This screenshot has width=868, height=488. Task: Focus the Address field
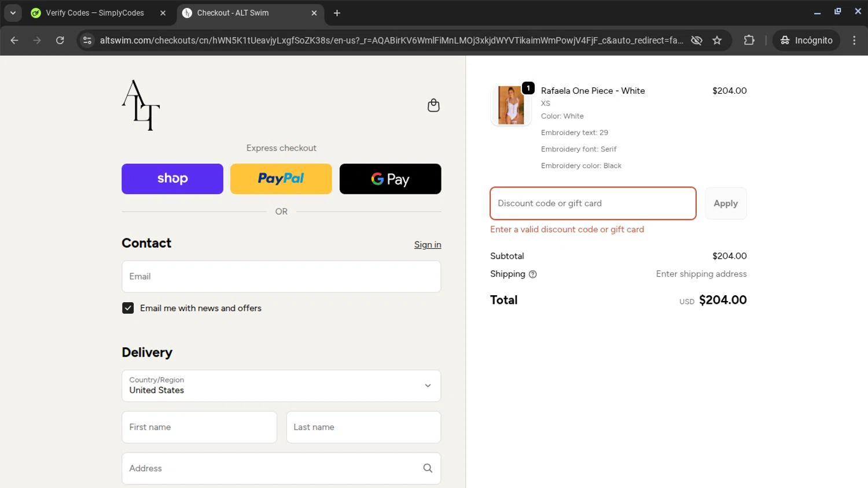tap(281, 468)
